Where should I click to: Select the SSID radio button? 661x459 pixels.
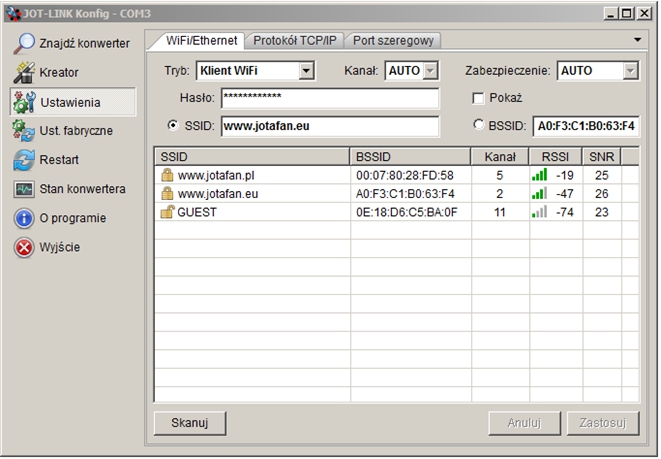coord(174,126)
